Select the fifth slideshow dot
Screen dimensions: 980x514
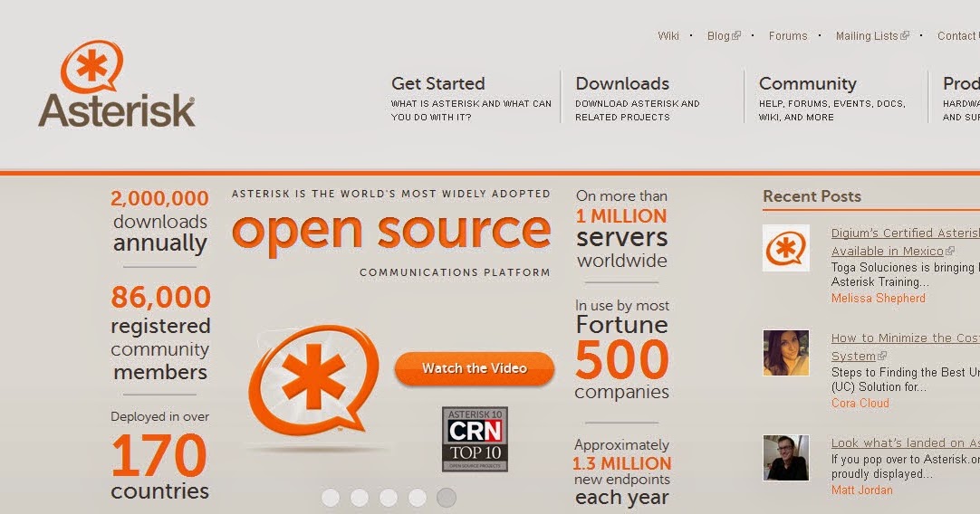(x=447, y=498)
